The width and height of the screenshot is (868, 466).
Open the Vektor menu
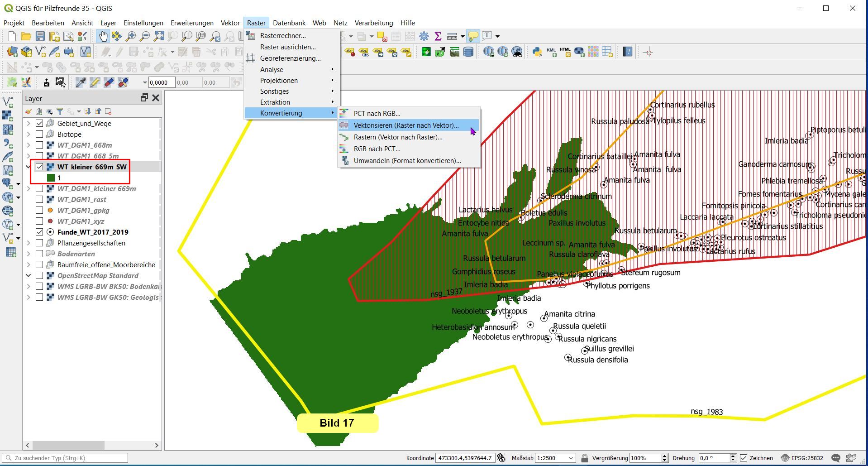[x=230, y=23]
